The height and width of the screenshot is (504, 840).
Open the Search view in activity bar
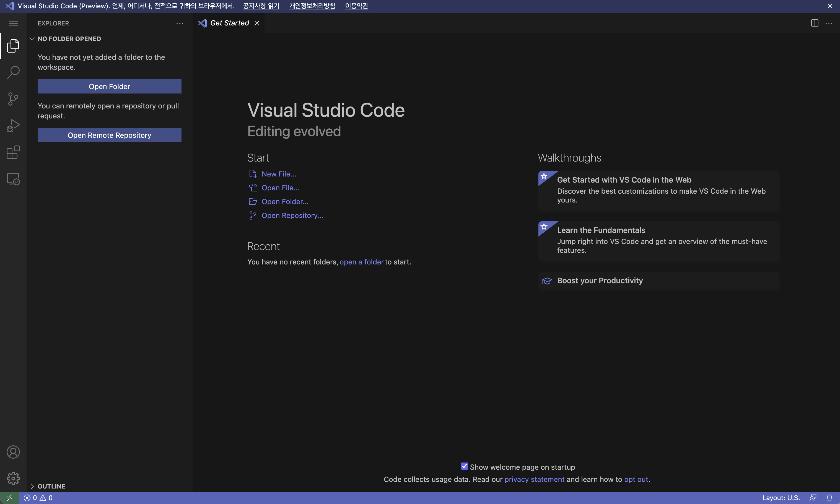click(x=13, y=72)
